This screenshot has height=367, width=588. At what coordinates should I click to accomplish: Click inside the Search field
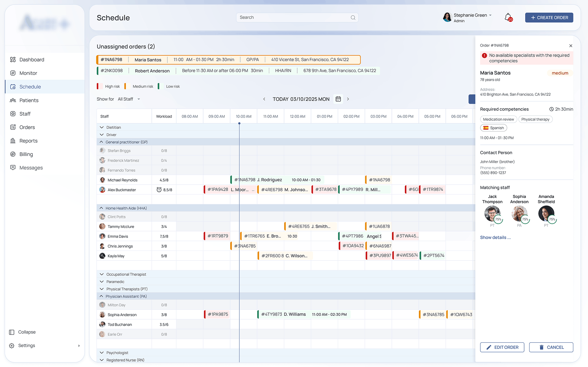click(297, 17)
